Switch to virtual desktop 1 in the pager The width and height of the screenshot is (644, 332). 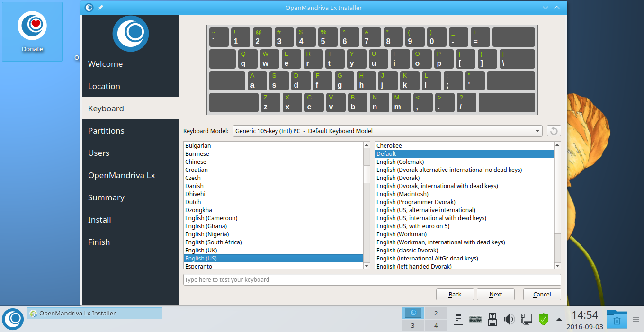tap(413, 313)
